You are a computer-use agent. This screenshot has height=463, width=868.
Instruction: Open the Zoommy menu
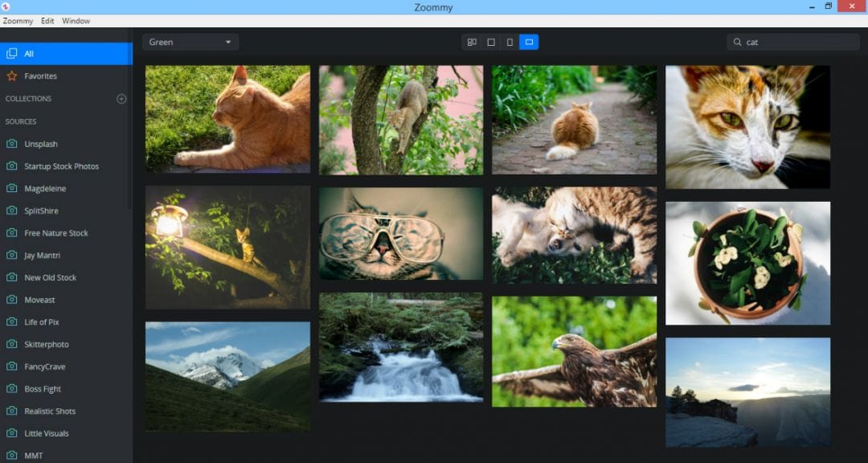click(x=18, y=21)
